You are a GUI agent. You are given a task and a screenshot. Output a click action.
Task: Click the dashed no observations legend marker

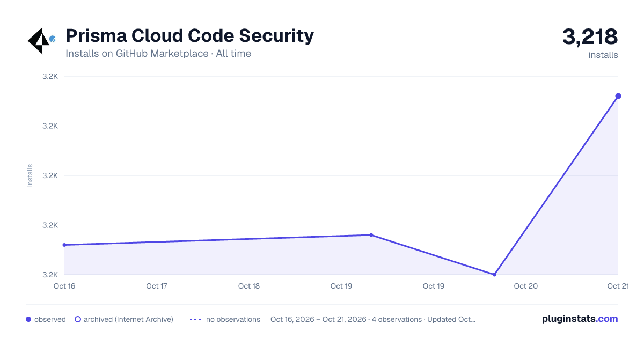(x=195, y=319)
